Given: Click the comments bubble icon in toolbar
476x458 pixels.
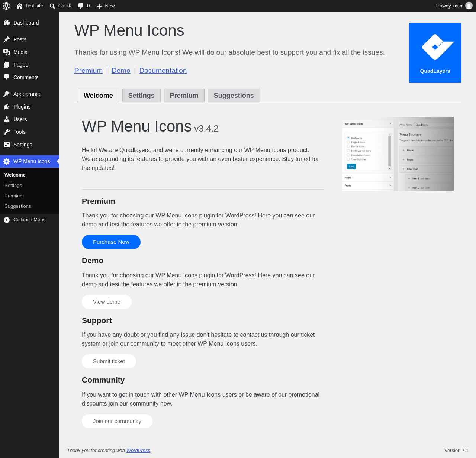Looking at the screenshot, I should (x=81, y=6).
